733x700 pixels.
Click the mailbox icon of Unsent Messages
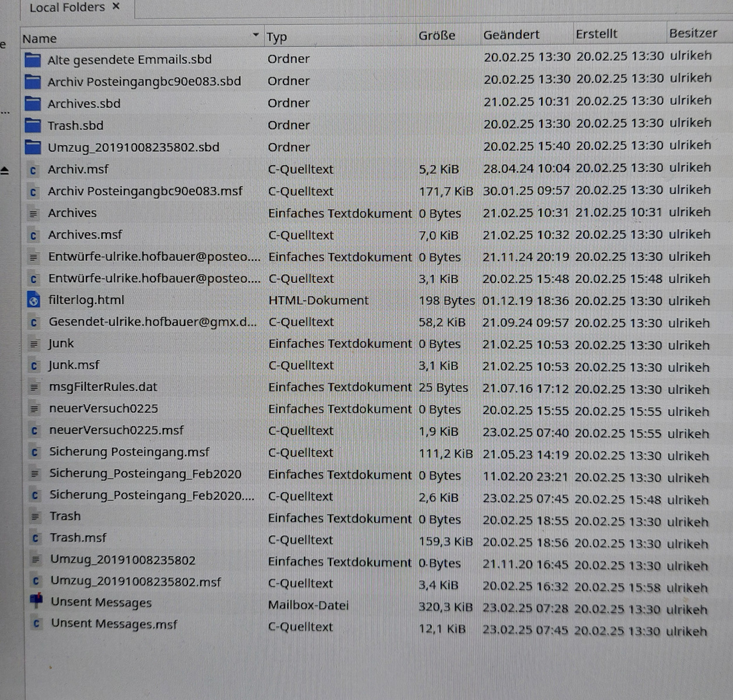36,601
